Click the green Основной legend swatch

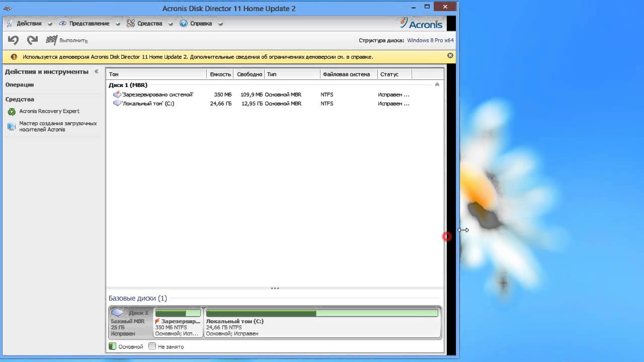pyautogui.click(x=113, y=346)
